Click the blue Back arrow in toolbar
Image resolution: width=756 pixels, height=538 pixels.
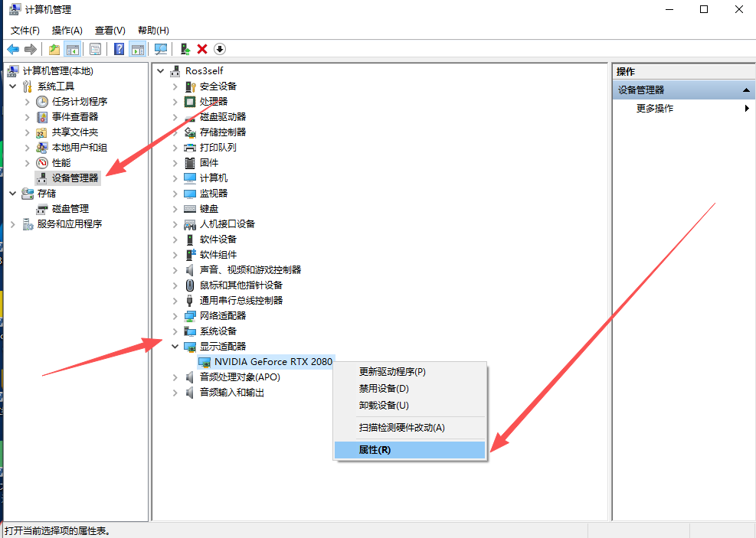(13, 49)
